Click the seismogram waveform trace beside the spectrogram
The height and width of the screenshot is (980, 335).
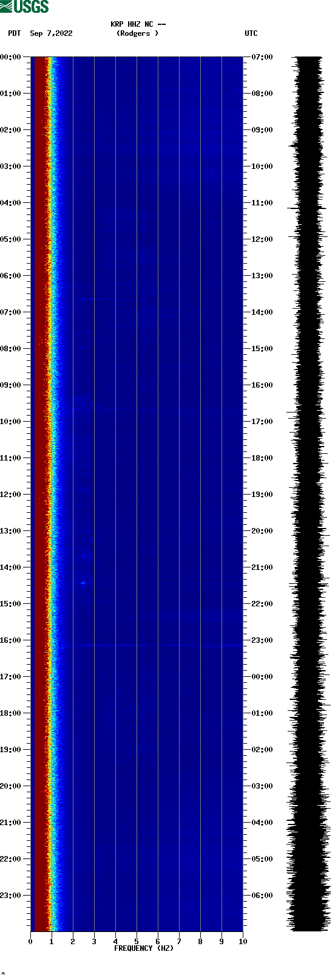pyautogui.click(x=309, y=494)
